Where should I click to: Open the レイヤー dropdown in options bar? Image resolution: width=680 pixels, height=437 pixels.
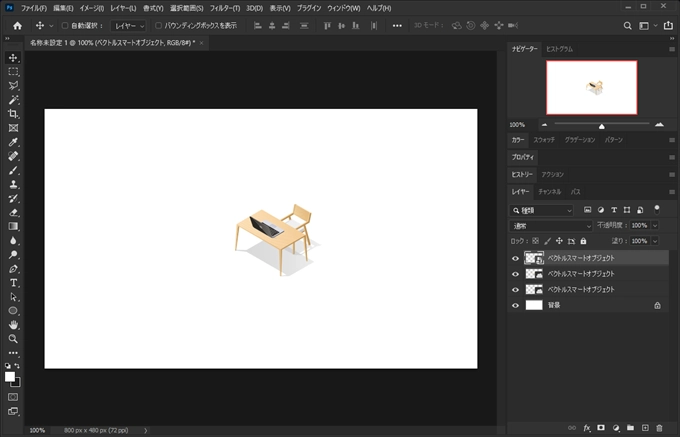(x=127, y=26)
